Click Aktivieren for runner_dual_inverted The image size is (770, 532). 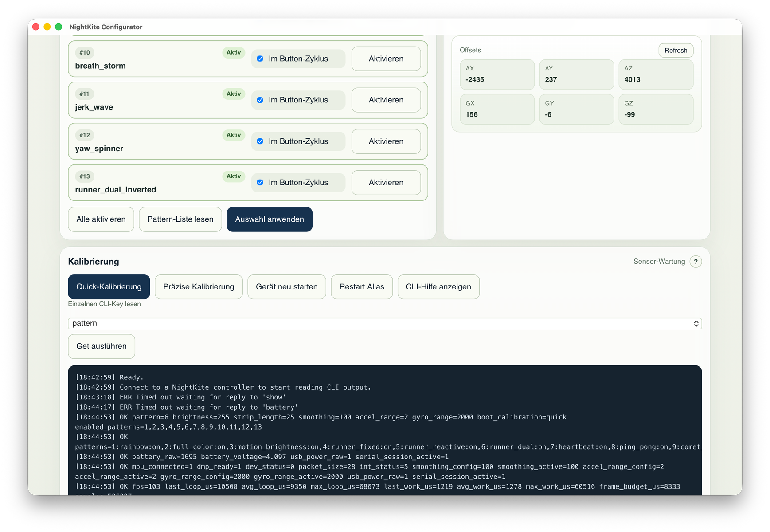[386, 183]
